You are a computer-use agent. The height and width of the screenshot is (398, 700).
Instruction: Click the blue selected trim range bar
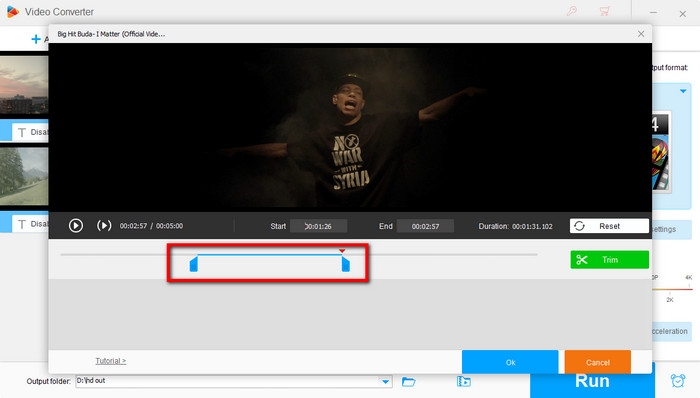pyautogui.click(x=270, y=255)
